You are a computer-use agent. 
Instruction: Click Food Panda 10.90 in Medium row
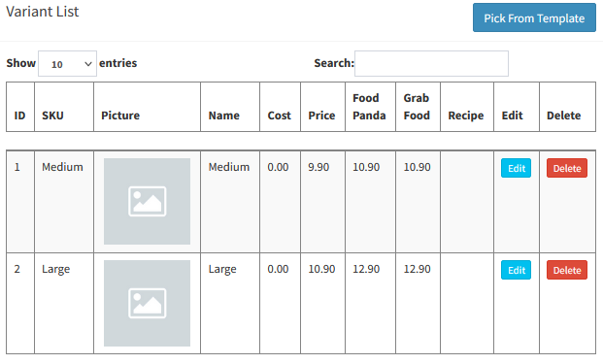tap(366, 167)
